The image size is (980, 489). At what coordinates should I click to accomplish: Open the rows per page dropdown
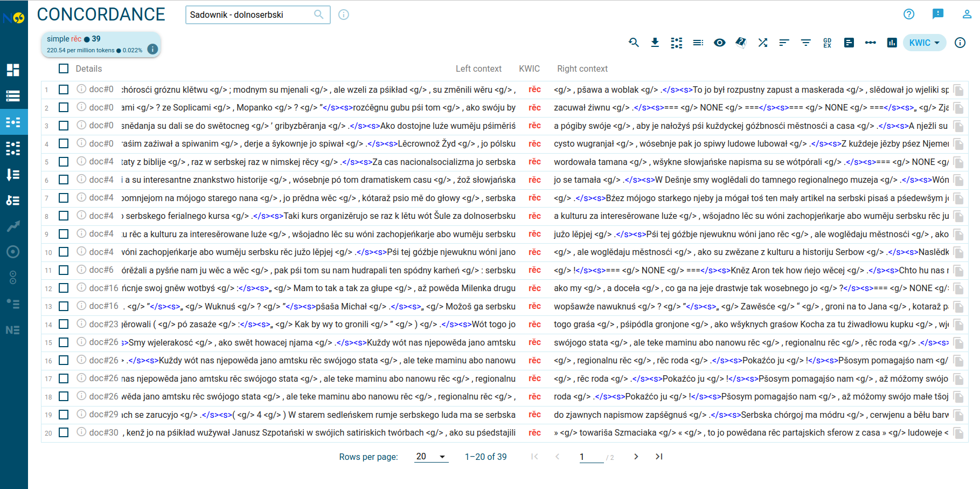point(432,457)
